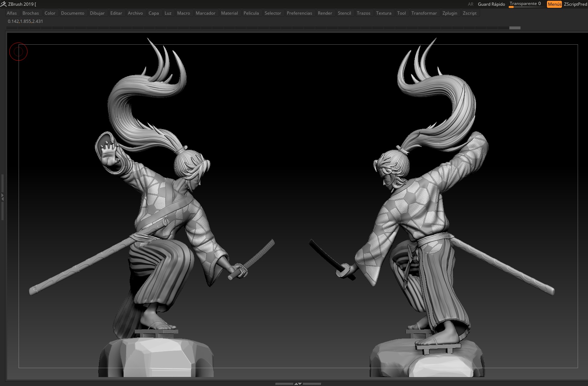This screenshot has height=386, width=588.
Task: Open the Brochas menu
Action: pyautogui.click(x=31, y=13)
